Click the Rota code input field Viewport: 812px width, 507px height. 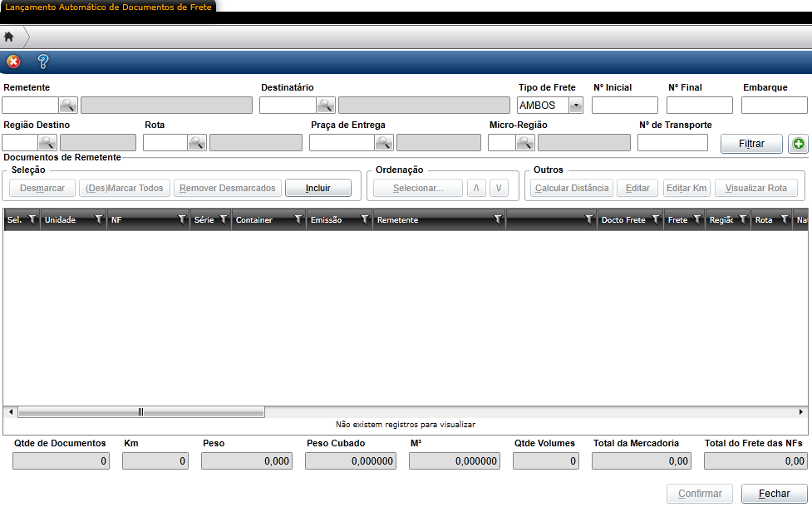[165, 142]
